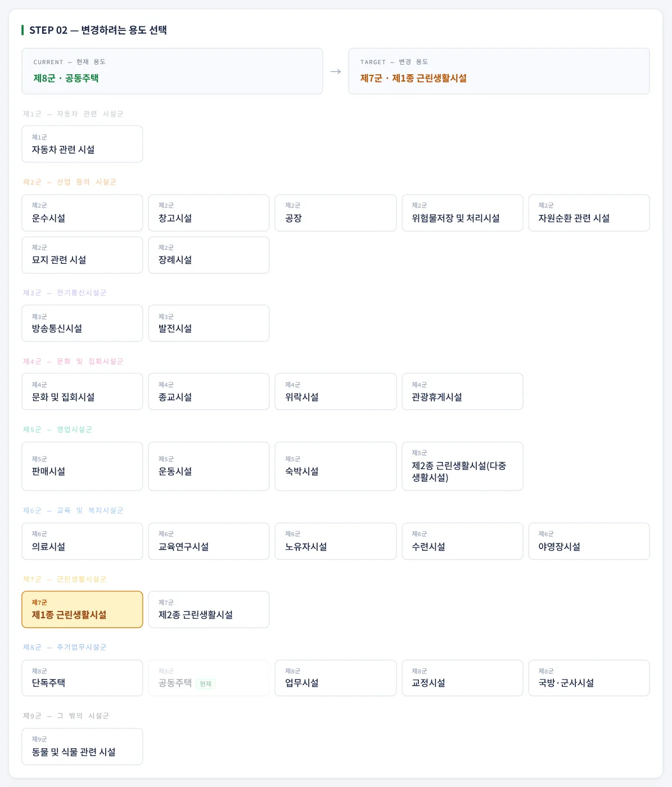The image size is (672, 787).
Task: Click the 제2군 — 산업 등의 시설군 group label
Action: tap(70, 182)
